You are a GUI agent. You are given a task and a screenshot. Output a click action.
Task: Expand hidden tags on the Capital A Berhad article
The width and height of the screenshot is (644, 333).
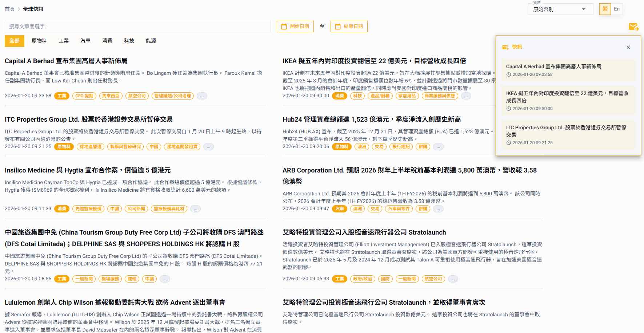pyautogui.click(x=202, y=96)
